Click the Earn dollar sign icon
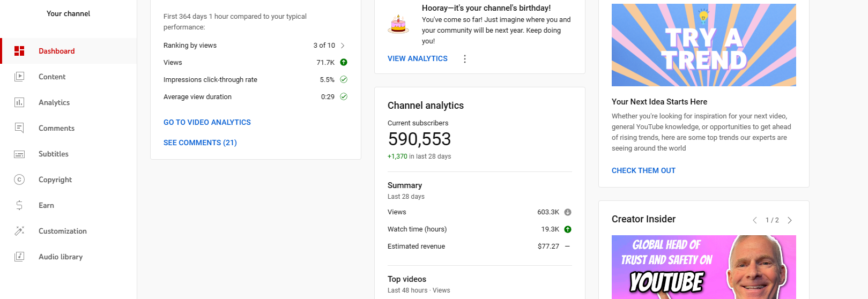 (19, 205)
